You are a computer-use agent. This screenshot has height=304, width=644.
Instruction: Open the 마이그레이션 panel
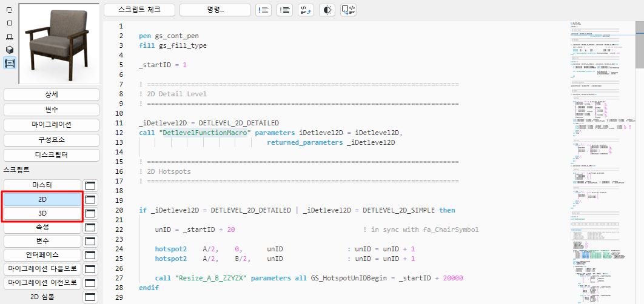[52, 125]
